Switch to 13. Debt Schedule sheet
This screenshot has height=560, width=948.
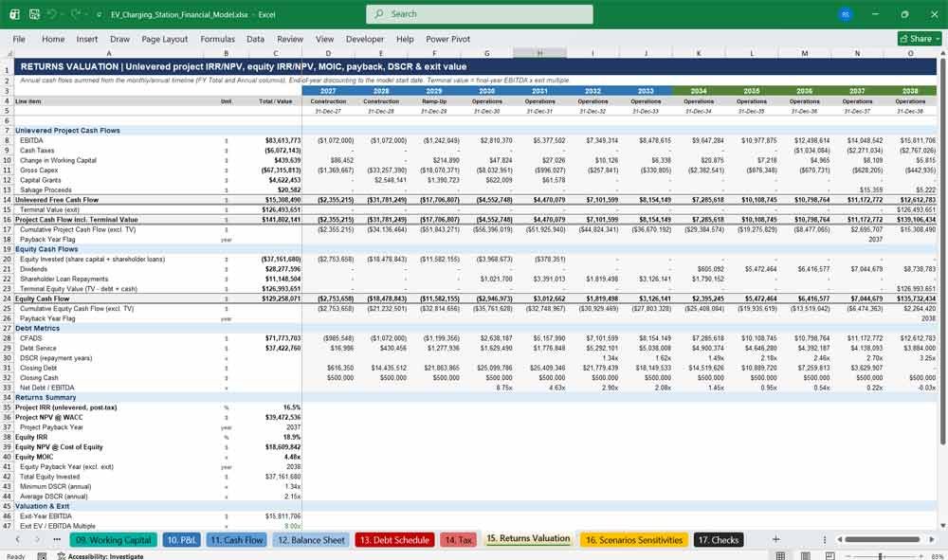pos(394,540)
